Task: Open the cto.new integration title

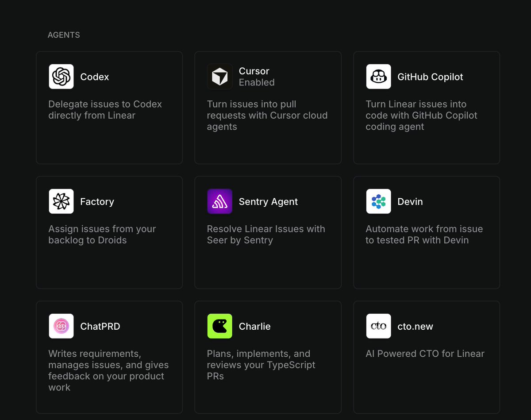Action: tap(415, 326)
